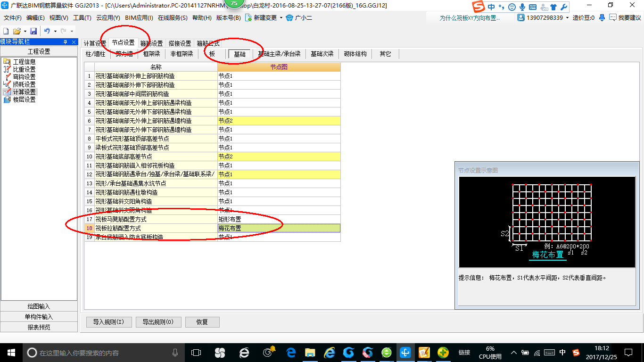Select 楼层设置 in navigation tree
Screen dimensions: 644x362
(x=24, y=99)
